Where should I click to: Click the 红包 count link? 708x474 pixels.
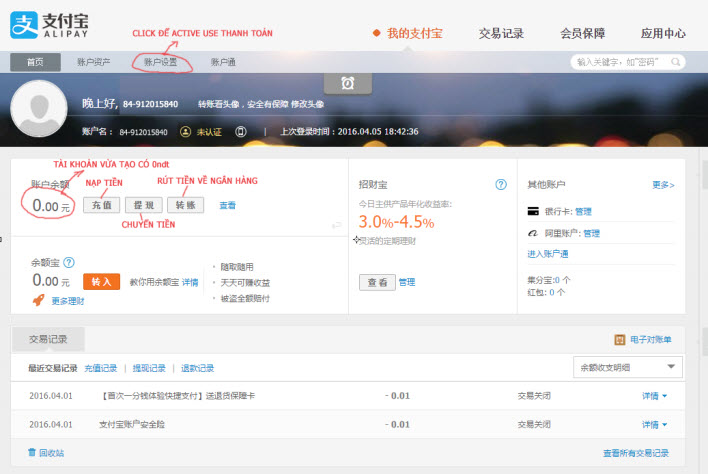[x=552, y=292]
